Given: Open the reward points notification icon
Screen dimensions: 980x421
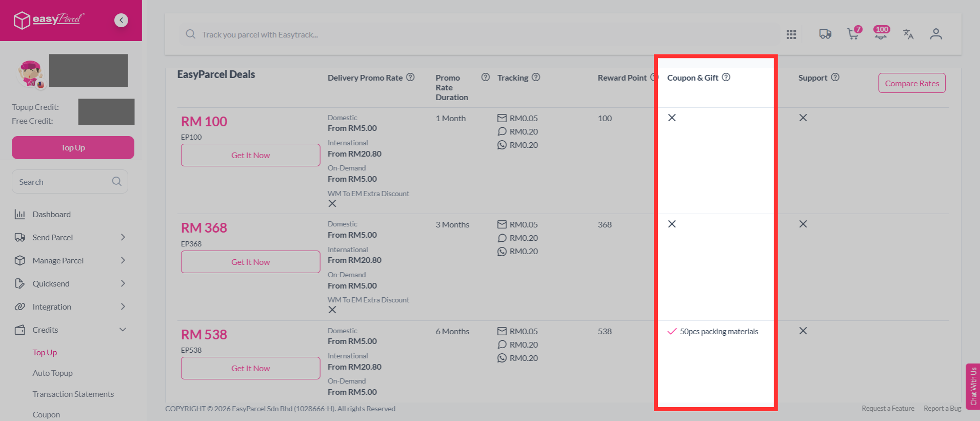Looking at the screenshot, I should click(x=881, y=33).
